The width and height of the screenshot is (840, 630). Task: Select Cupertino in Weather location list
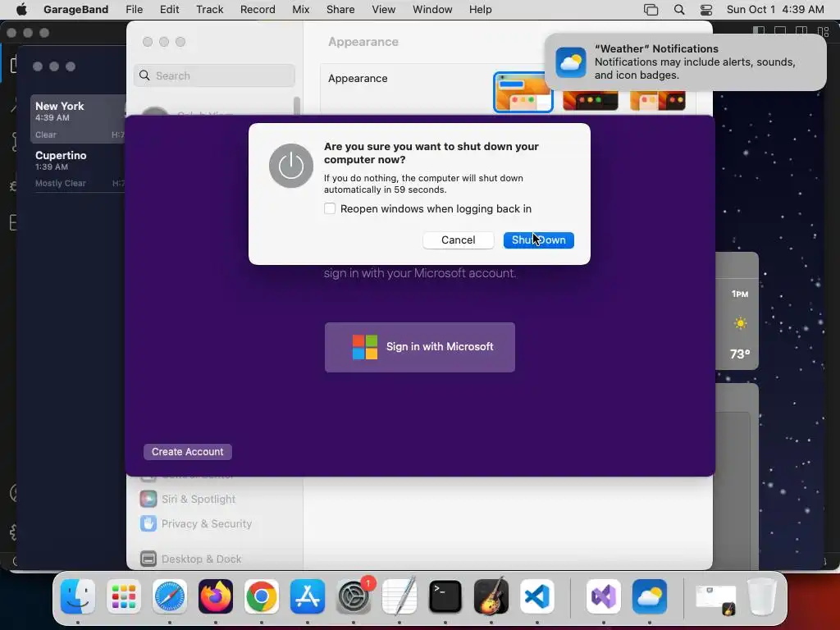click(x=78, y=168)
